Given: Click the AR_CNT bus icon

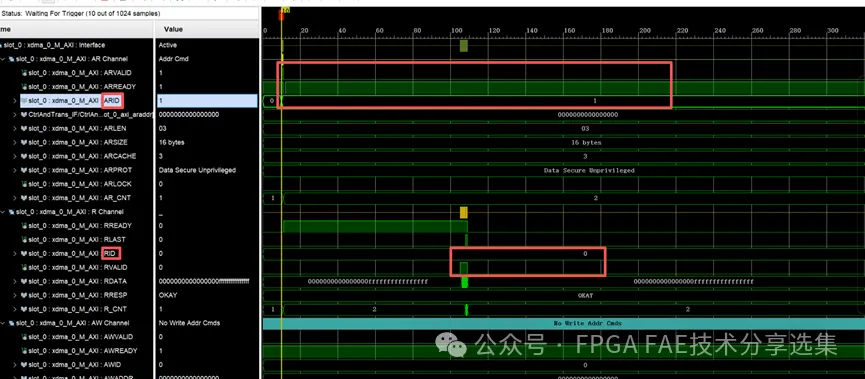Looking at the screenshot, I should (x=24, y=197).
